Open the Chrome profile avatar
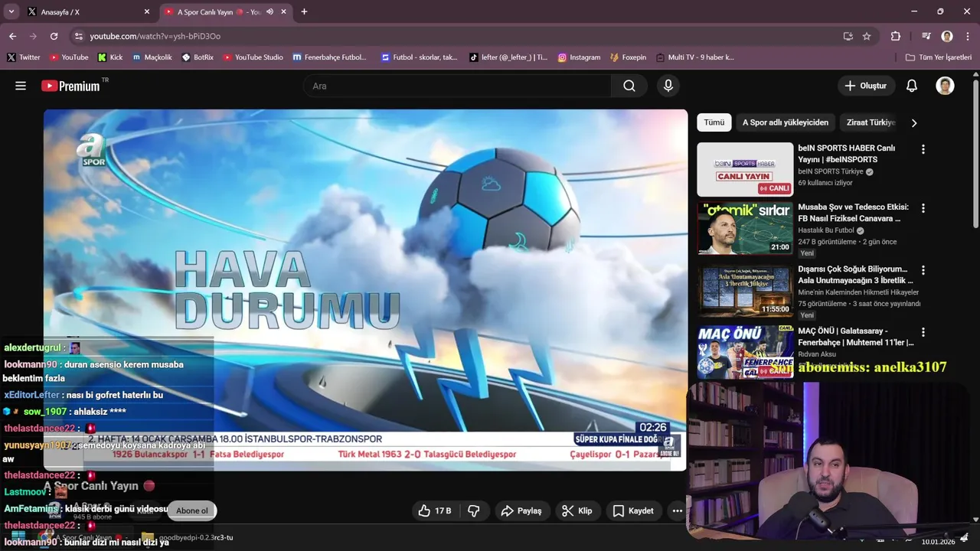 click(x=947, y=36)
